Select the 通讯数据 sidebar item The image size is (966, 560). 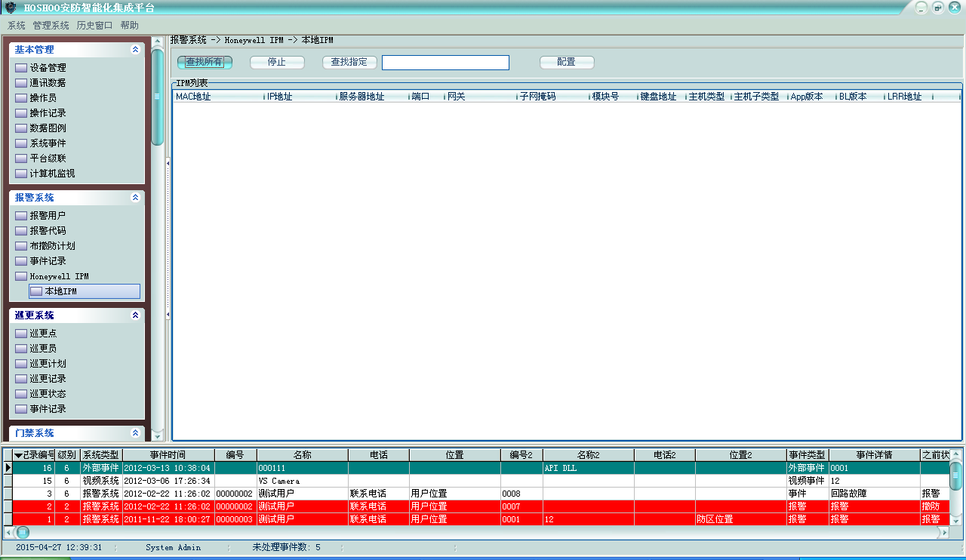click(48, 83)
